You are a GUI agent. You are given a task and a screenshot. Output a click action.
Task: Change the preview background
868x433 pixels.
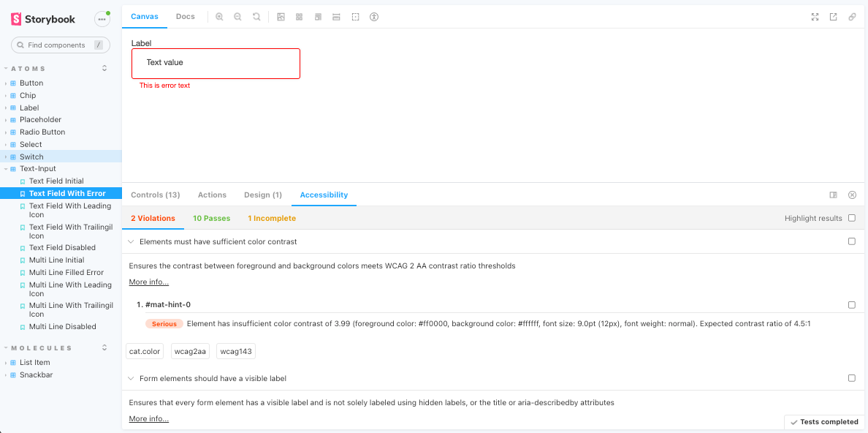click(281, 17)
